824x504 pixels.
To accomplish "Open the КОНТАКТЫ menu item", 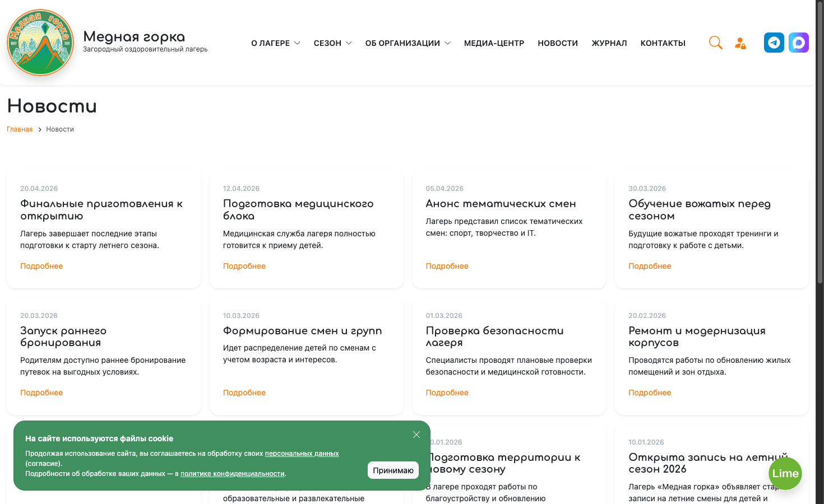I will tap(663, 43).
